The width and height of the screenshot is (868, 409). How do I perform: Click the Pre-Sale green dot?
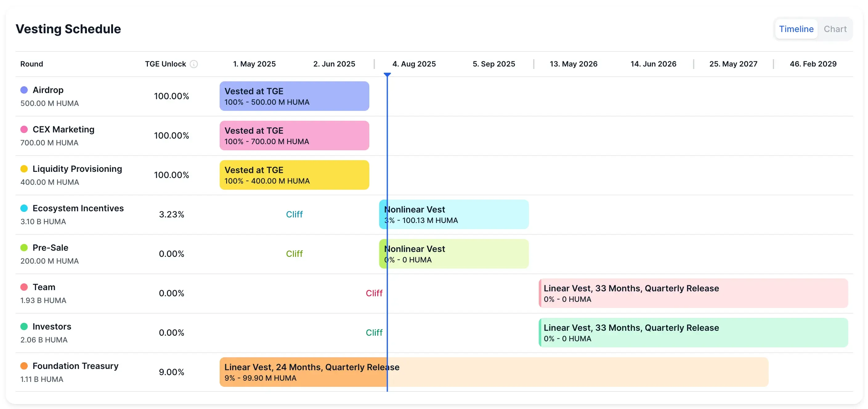coord(24,248)
